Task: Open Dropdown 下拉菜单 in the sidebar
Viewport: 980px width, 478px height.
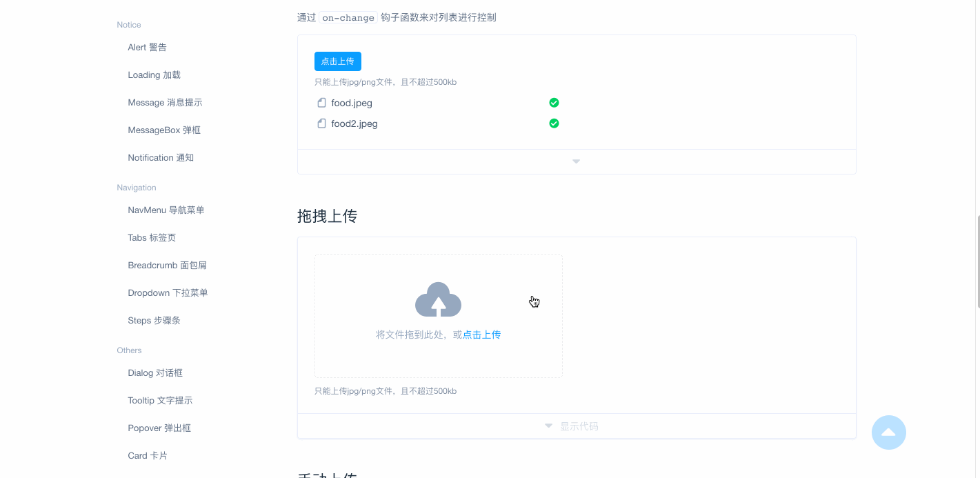Action: click(168, 292)
